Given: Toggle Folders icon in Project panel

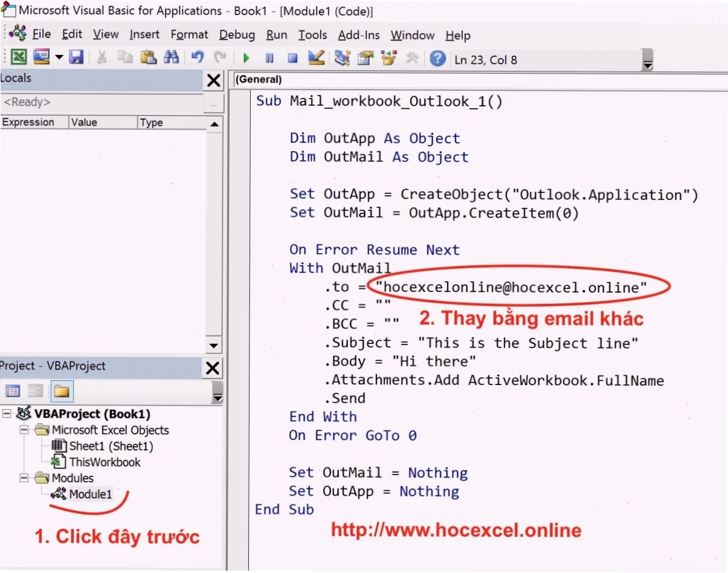Looking at the screenshot, I should 62,391.
